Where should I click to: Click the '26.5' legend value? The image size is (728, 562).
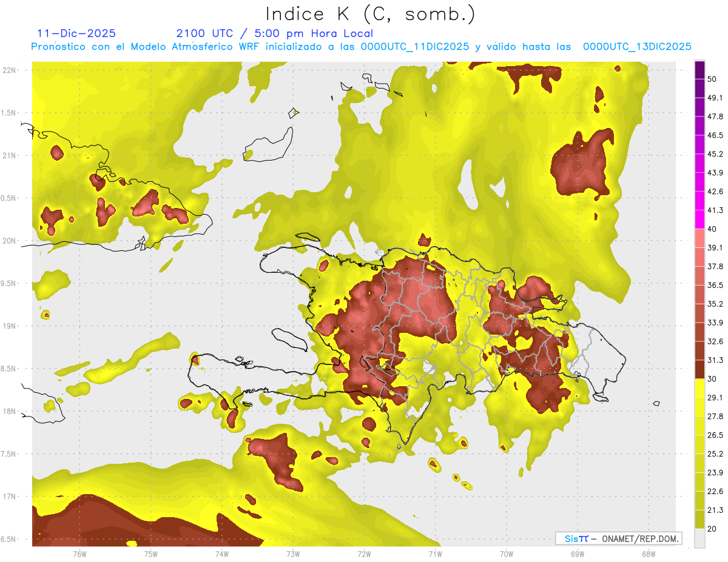(x=715, y=435)
